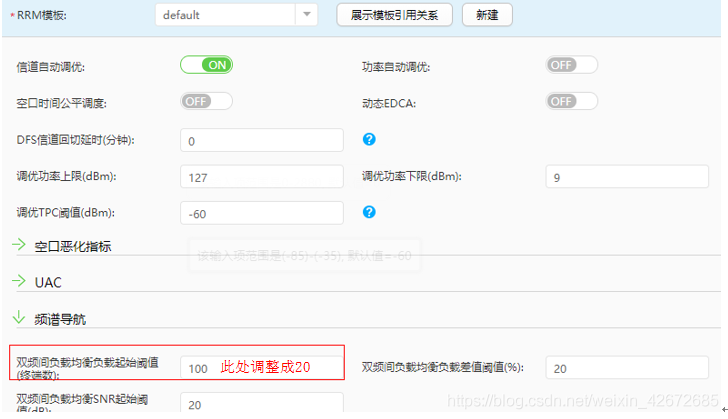The width and height of the screenshot is (728, 419).
Task: Open the help icon beside DFS信道回切延时
Action: tap(369, 139)
